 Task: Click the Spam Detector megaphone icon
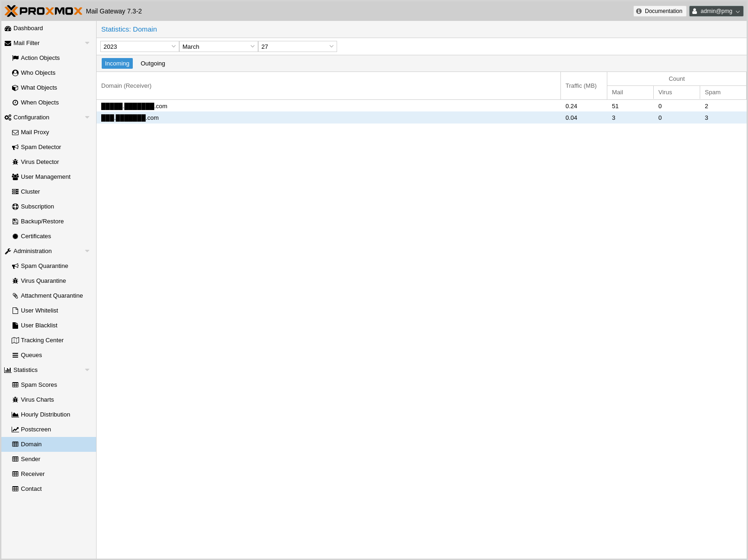[15, 147]
